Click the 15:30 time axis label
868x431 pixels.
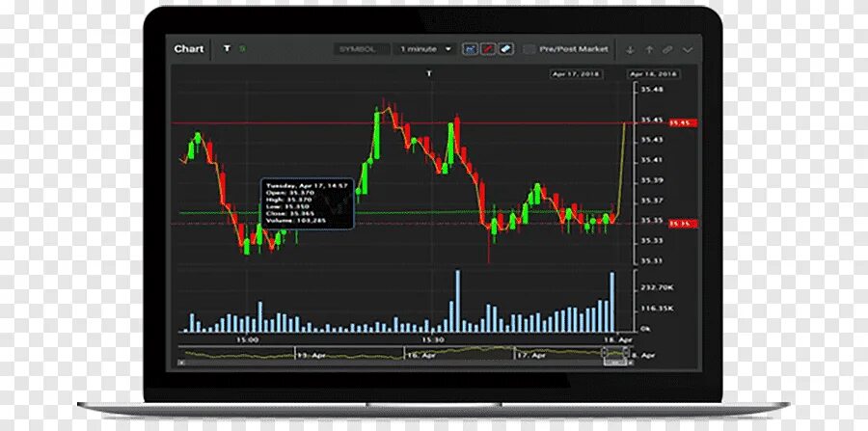pyautogui.click(x=433, y=339)
